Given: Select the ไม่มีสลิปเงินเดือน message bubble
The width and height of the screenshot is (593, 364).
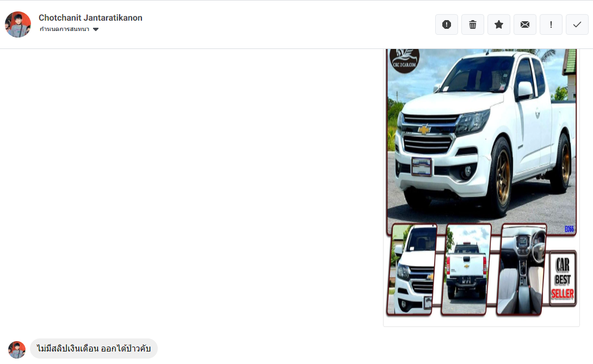Looking at the screenshot, I should tap(94, 348).
